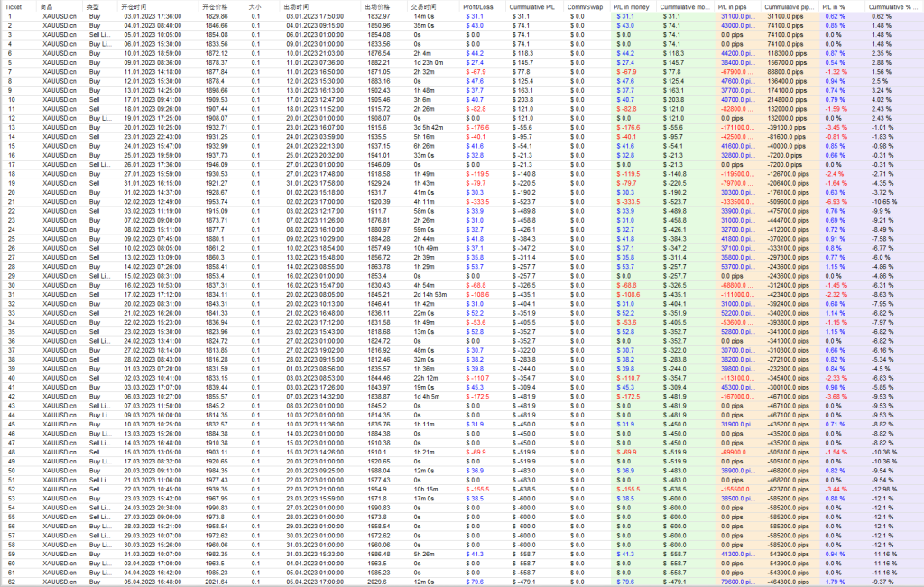Click the open time 17.01.2023 09:41:00
924x587 pixels.
tap(144, 100)
